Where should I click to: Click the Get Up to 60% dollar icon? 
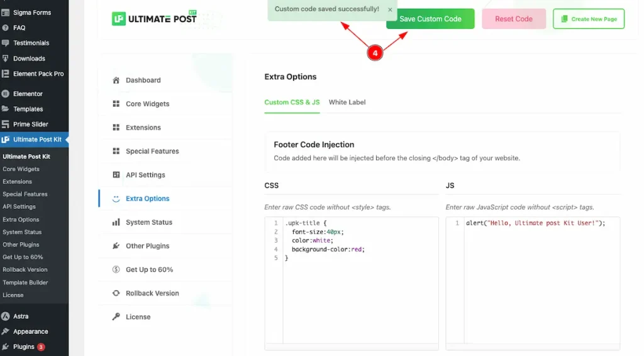coord(116,269)
